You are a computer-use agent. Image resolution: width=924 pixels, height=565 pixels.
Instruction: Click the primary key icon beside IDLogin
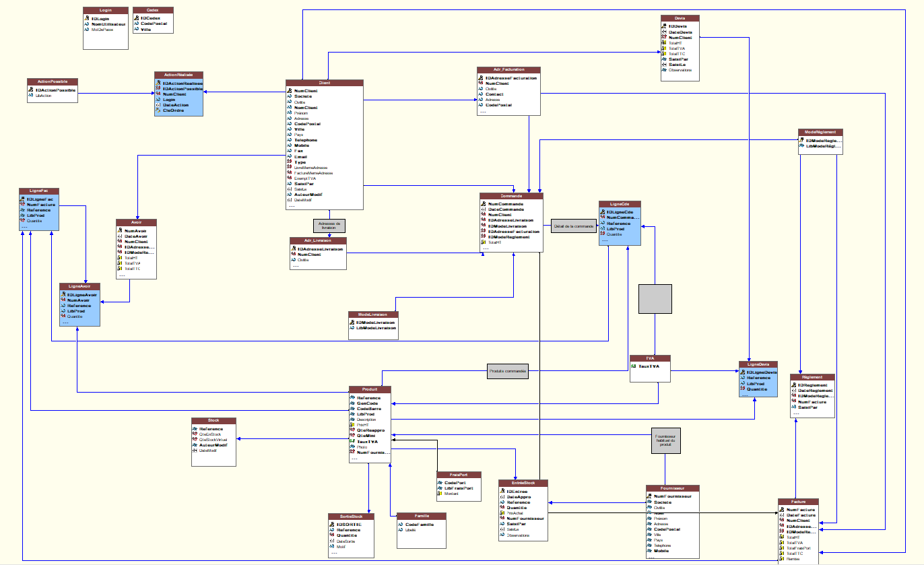87,18
